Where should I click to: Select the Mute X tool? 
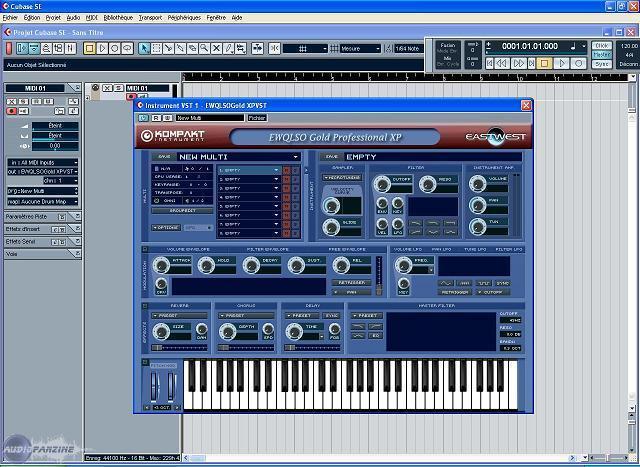(x=216, y=49)
